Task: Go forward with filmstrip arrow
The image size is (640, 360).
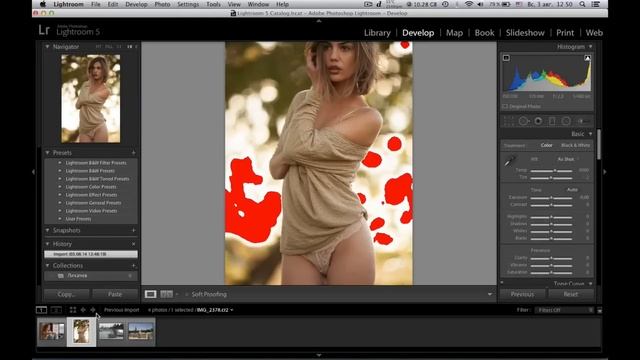Action: (x=93, y=310)
